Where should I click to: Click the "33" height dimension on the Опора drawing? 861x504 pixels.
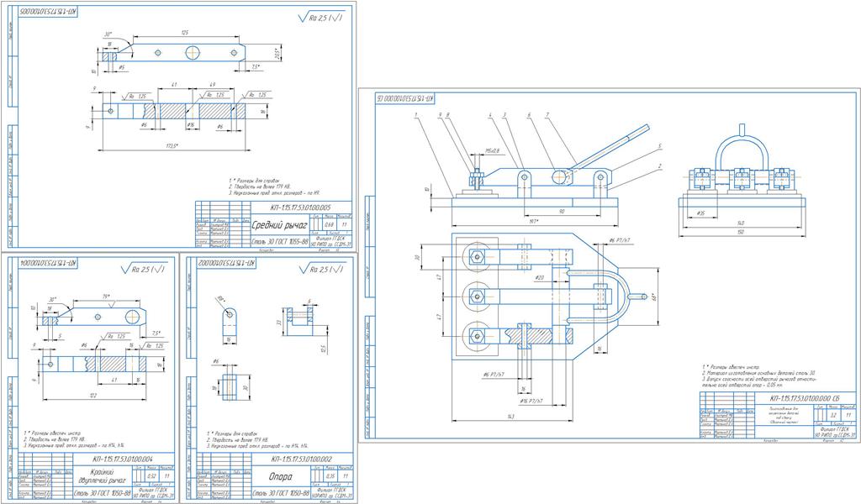278,323
